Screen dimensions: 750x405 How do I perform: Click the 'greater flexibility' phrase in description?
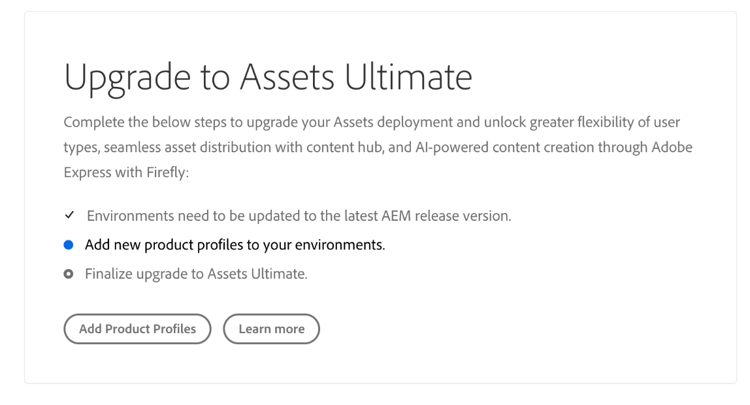tap(585, 122)
